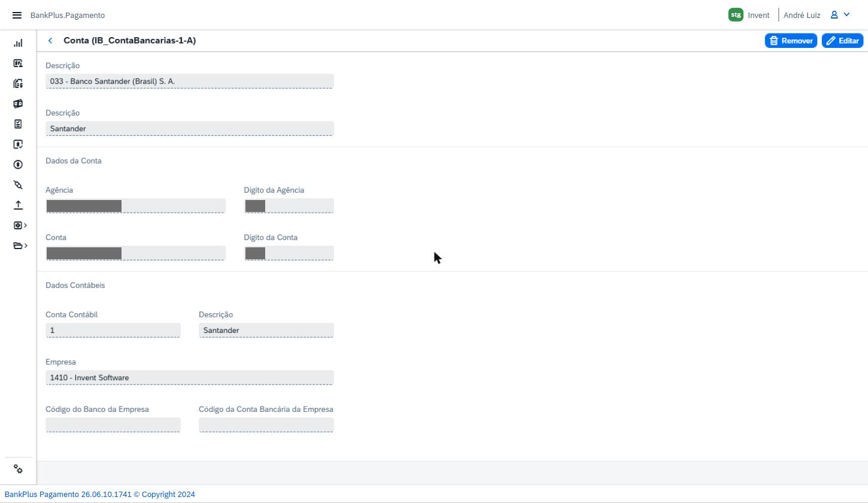The image size is (868, 503).
Task: Click the Agência field
Action: (136, 206)
